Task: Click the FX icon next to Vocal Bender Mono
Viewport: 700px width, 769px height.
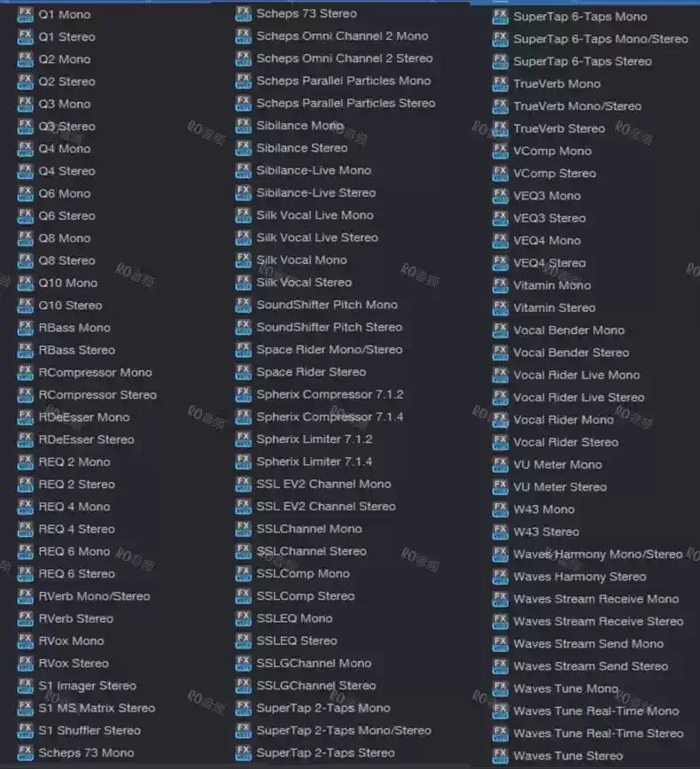Action: 501,330
